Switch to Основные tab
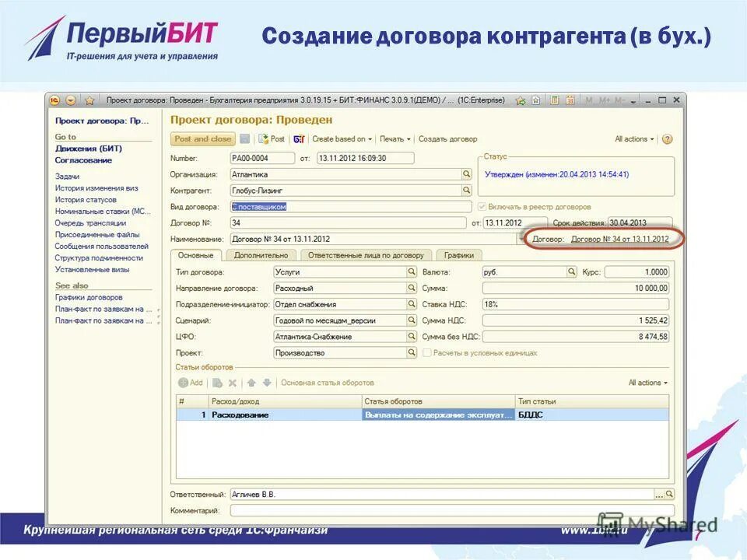Image resolution: width=747 pixels, height=560 pixels. [195, 255]
